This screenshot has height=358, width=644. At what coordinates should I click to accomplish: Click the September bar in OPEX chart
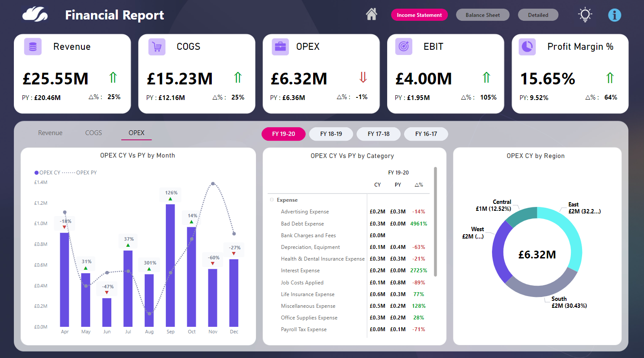click(x=171, y=265)
